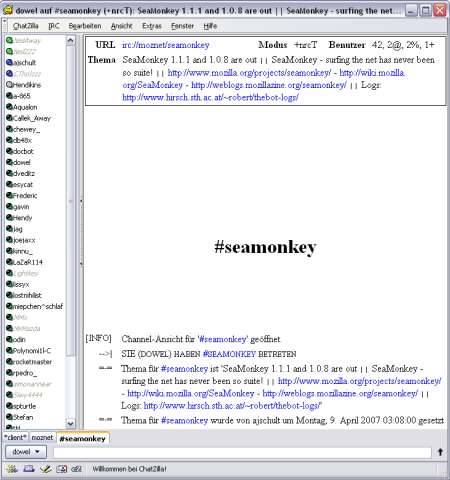Viewport: 450px width, 480px height.
Task: Click the large #seamonkey channel heading
Action: [265, 247]
